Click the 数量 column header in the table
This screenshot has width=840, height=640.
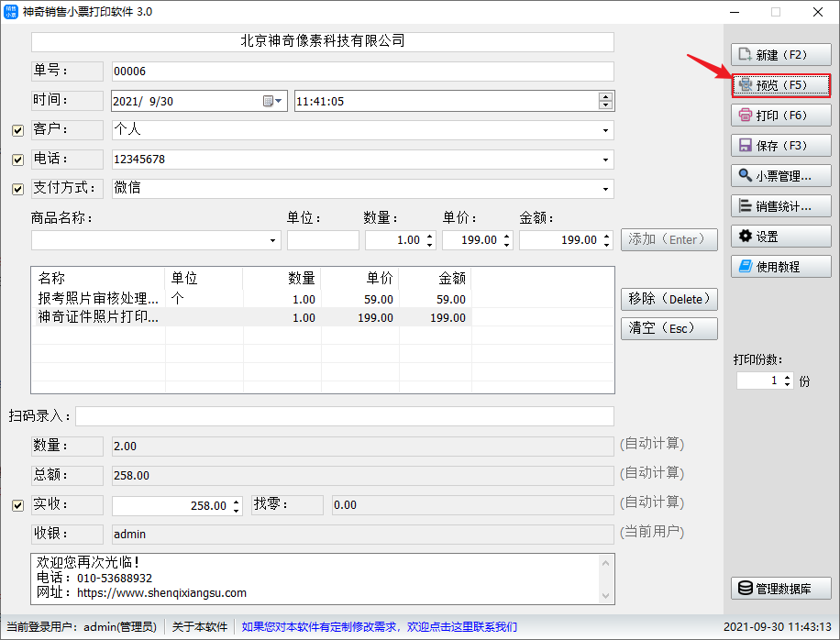tap(282, 278)
